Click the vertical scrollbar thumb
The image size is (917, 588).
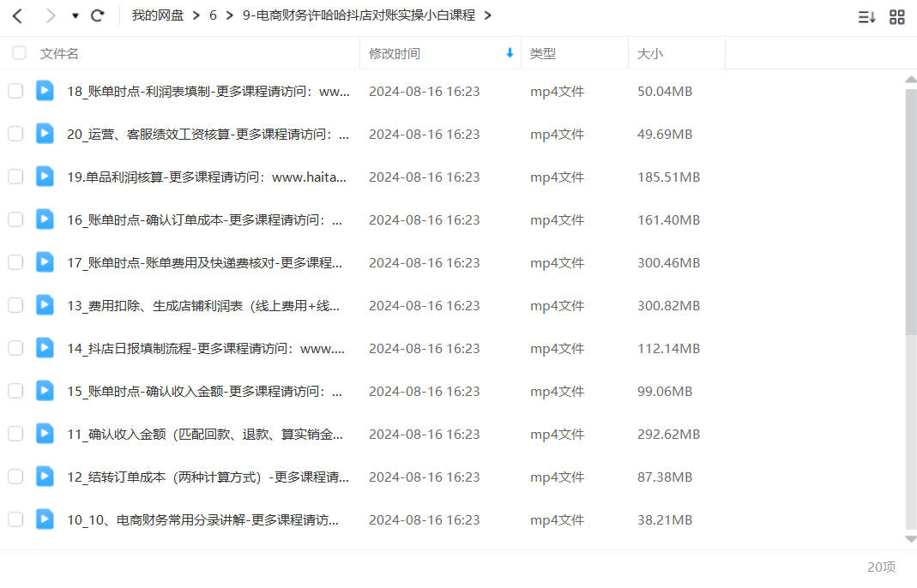(911, 212)
